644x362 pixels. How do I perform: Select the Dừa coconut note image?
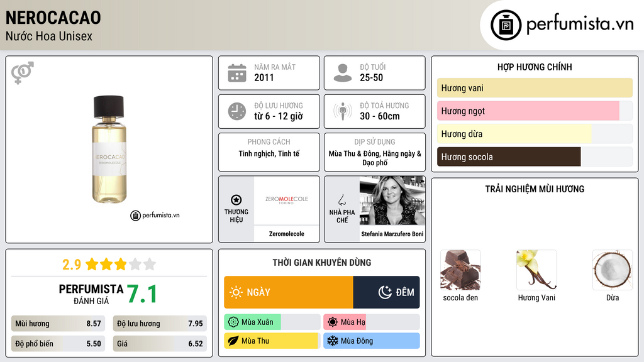pyautogui.click(x=613, y=270)
